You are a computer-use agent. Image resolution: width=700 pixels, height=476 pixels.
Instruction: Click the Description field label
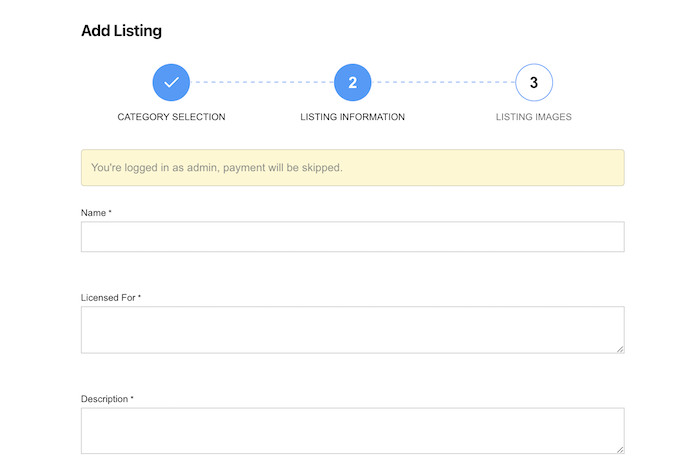(107, 399)
